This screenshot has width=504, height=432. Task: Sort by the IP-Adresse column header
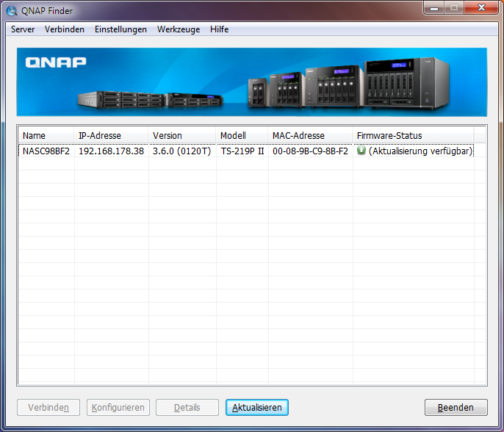tap(111, 135)
